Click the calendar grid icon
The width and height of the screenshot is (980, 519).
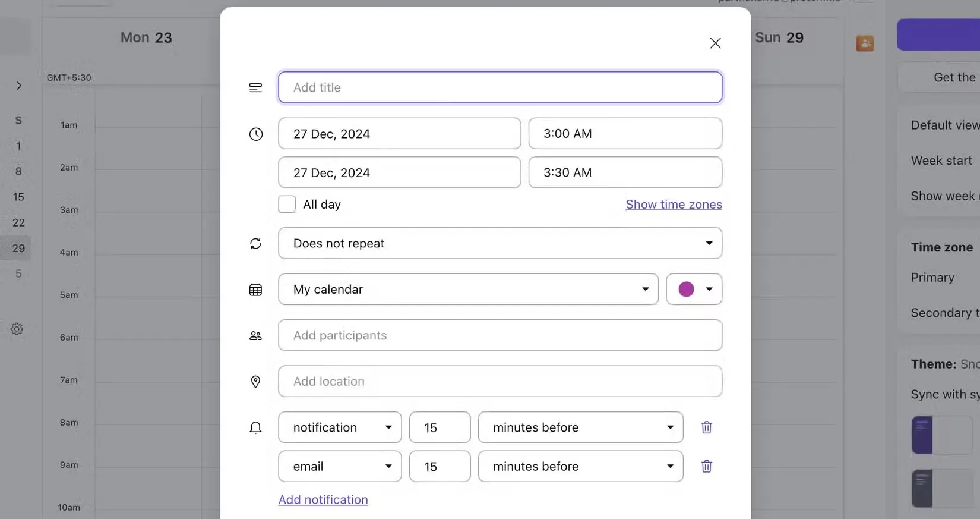point(255,290)
